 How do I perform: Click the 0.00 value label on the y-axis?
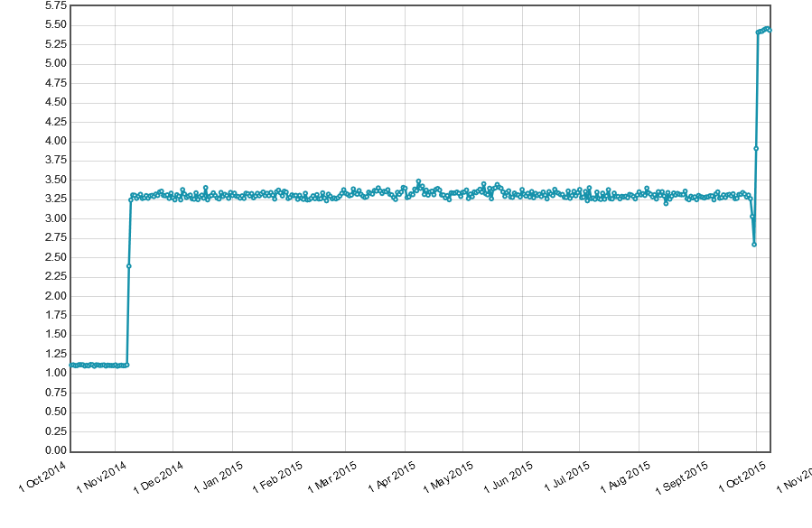[56, 449]
